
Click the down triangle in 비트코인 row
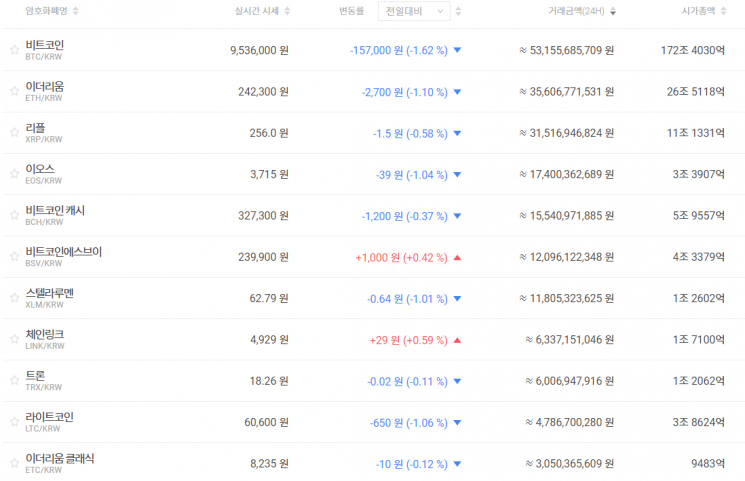click(x=458, y=50)
